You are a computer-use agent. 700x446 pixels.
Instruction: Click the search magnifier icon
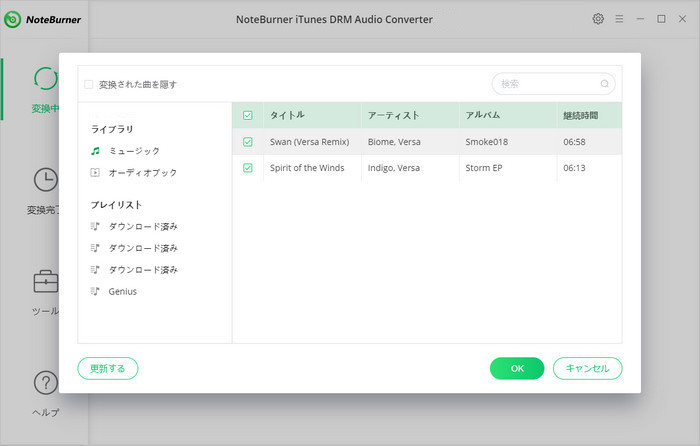pyautogui.click(x=604, y=83)
